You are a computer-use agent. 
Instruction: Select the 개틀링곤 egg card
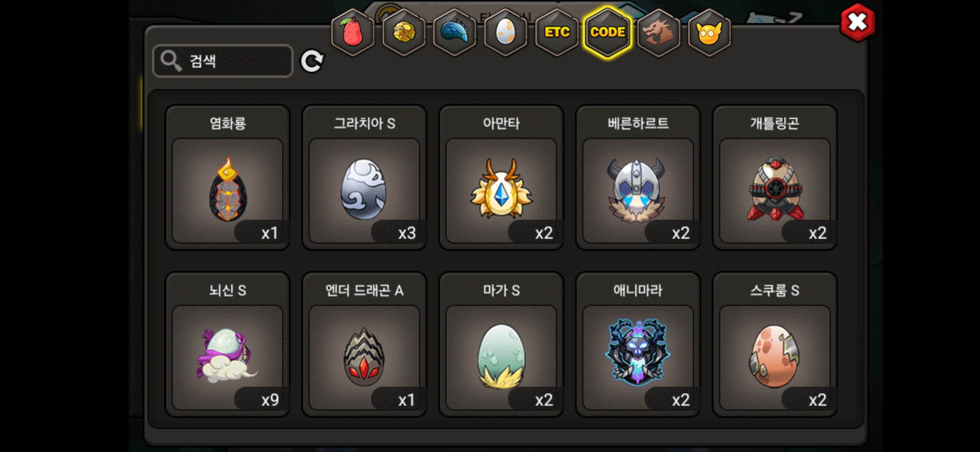coord(775,177)
